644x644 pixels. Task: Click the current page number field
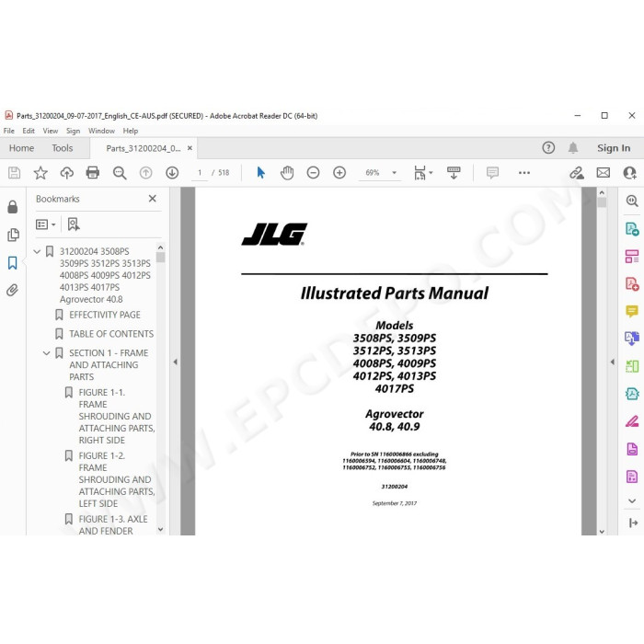pyautogui.click(x=200, y=173)
